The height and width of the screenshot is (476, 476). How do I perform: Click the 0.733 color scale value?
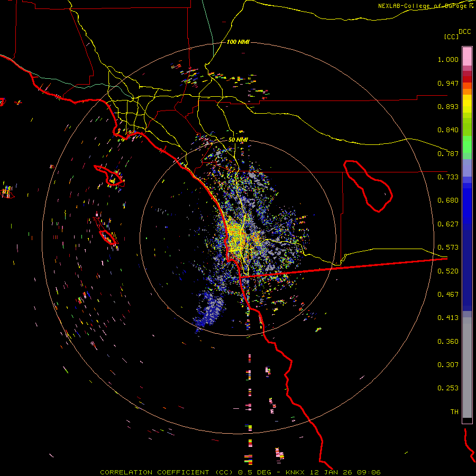tap(448, 177)
